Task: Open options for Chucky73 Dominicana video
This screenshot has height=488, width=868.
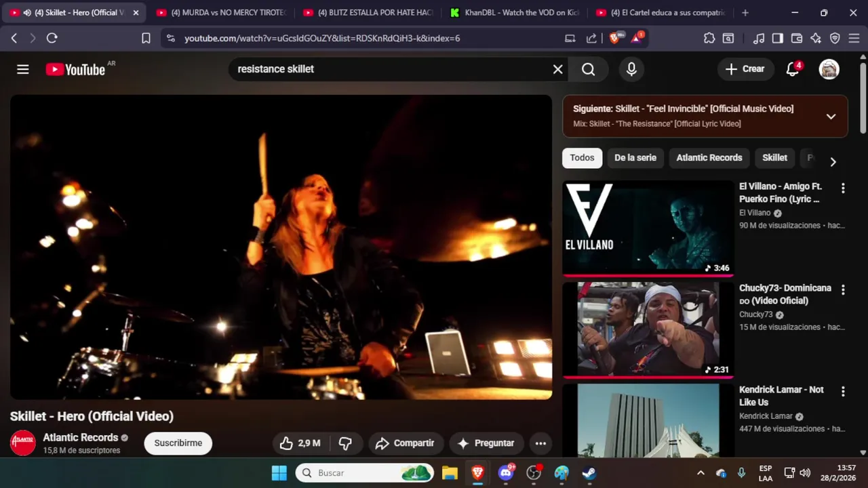Action: tap(843, 290)
